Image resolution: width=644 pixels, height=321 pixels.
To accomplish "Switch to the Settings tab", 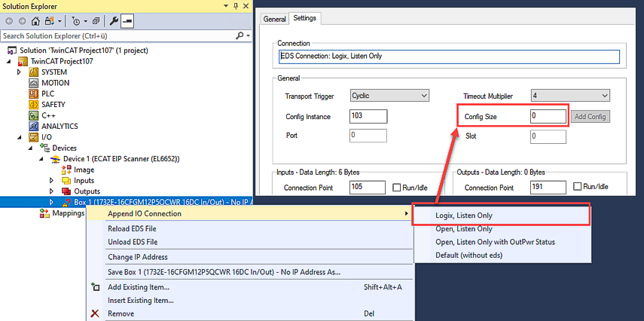I will coord(305,19).
